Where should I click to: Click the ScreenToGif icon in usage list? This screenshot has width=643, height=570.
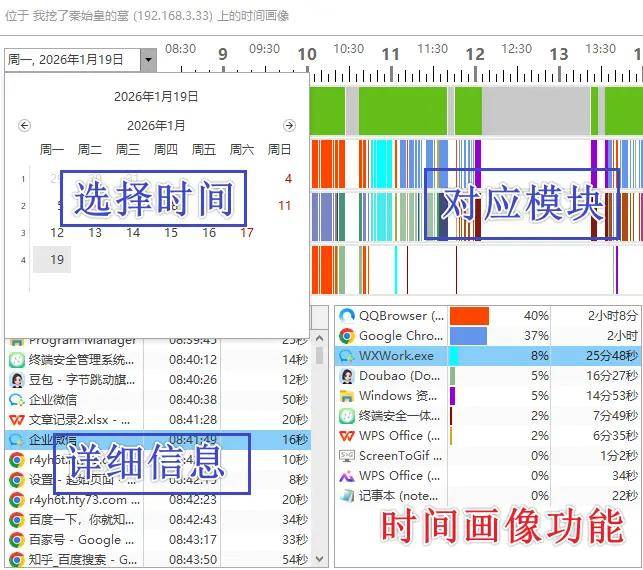(347, 456)
